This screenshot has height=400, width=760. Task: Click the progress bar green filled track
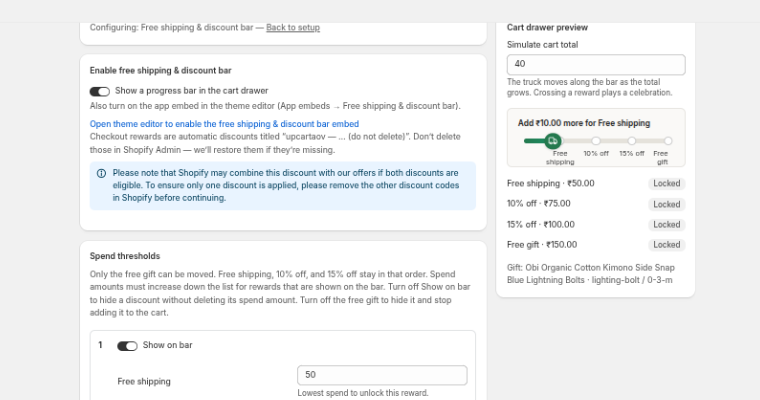535,141
